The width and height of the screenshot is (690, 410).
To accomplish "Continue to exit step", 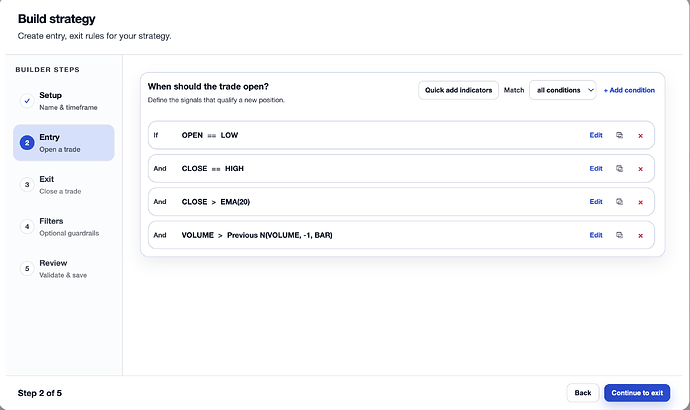I will (637, 393).
